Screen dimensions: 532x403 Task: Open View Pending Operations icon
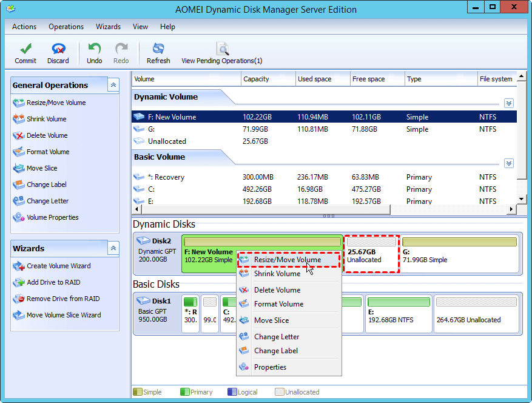(x=223, y=49)
